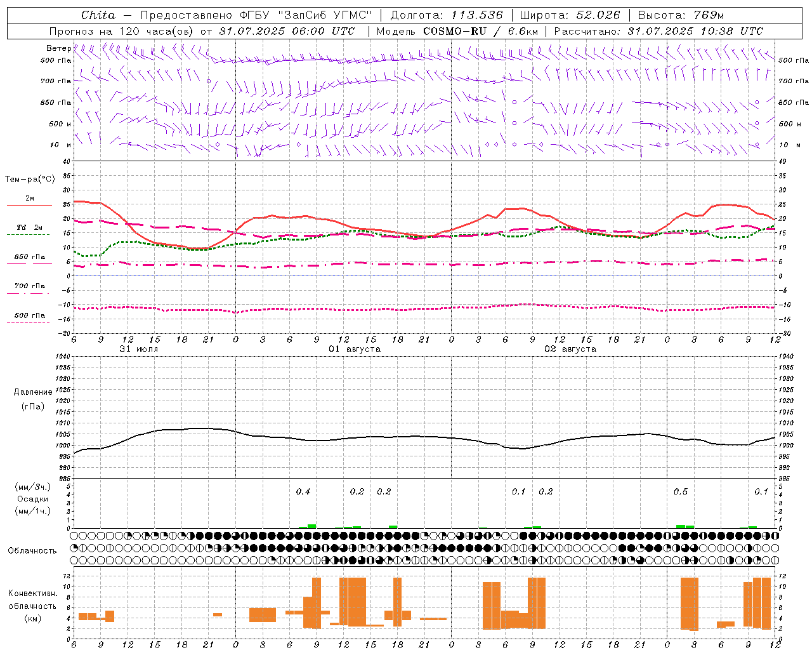812x650 pixels.
Task: Click the green precipitation bar below "0.4"
Action: point(311,526)
